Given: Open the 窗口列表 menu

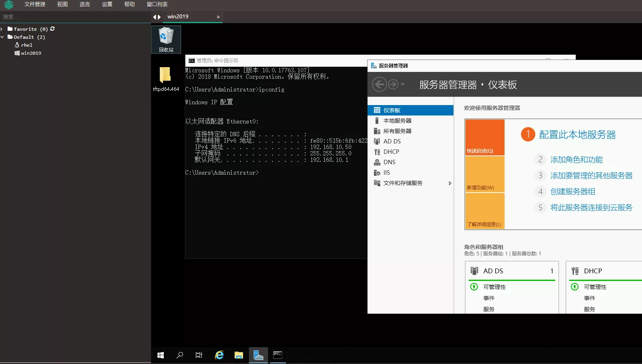Looking at the screenshot, I should tap(157, 4).
